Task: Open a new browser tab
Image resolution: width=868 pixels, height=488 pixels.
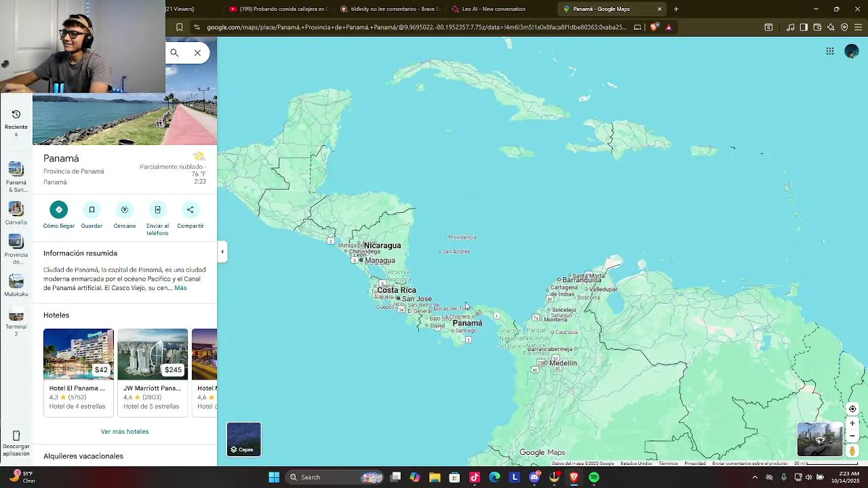Action: [676, 9]
